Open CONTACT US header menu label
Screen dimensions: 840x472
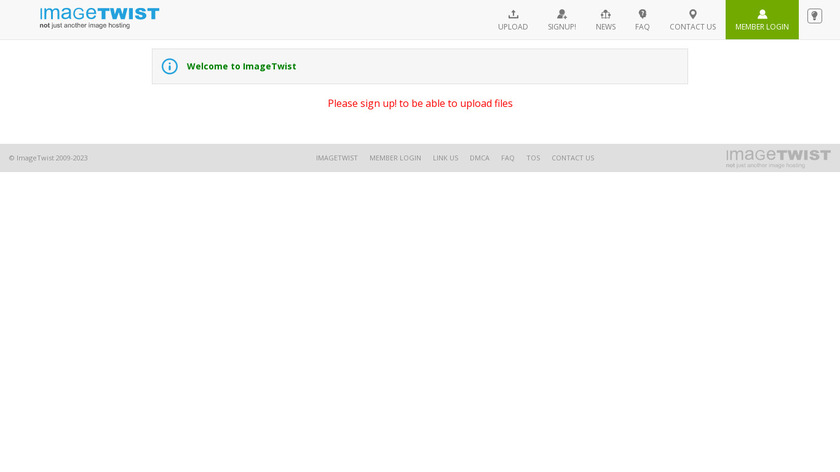[x=693, y=27]
